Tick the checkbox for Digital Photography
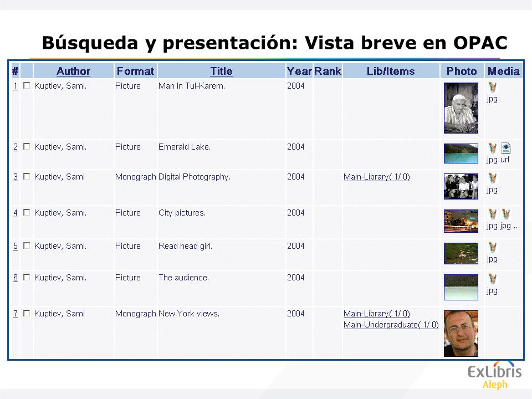The image size is (532, 399). tap(27, 176)
